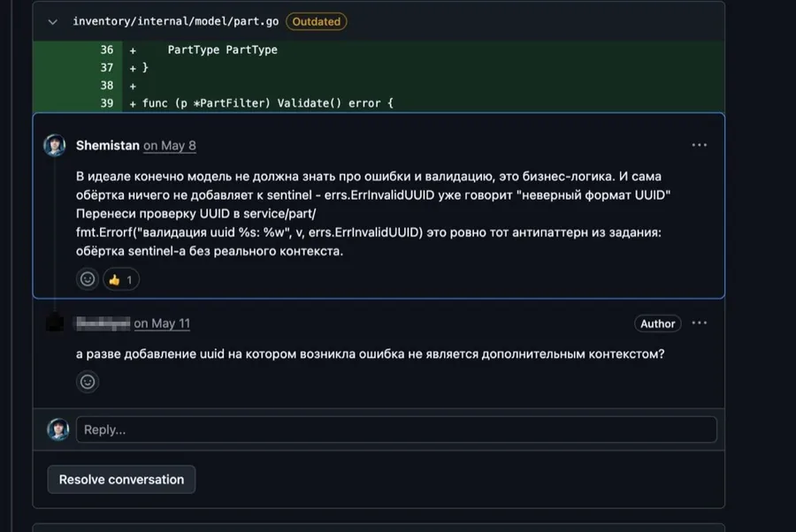Image resolution: width=796 pixels, height=532 pixels.
Task: Click diff line number 36
Action: (x=107, y=49)
